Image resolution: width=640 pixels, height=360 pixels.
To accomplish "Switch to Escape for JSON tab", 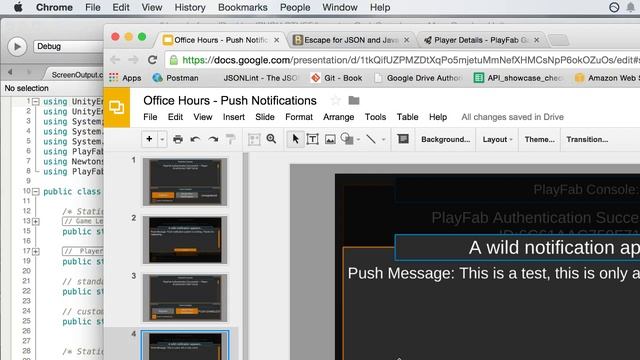I will [x=350, y=40].
